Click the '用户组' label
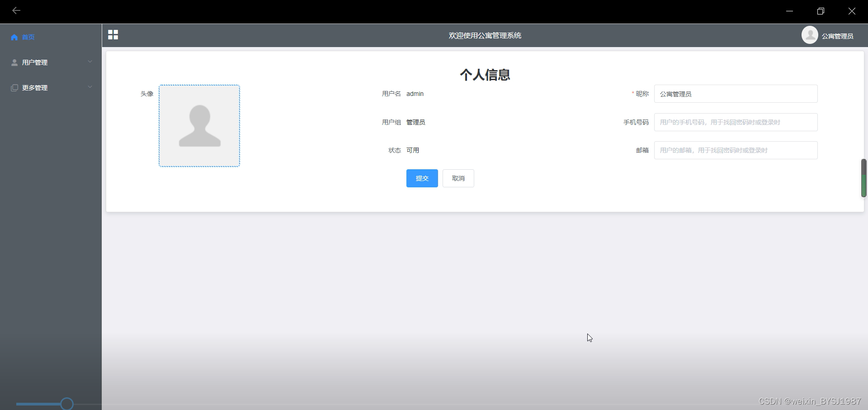 click(392, 122)
